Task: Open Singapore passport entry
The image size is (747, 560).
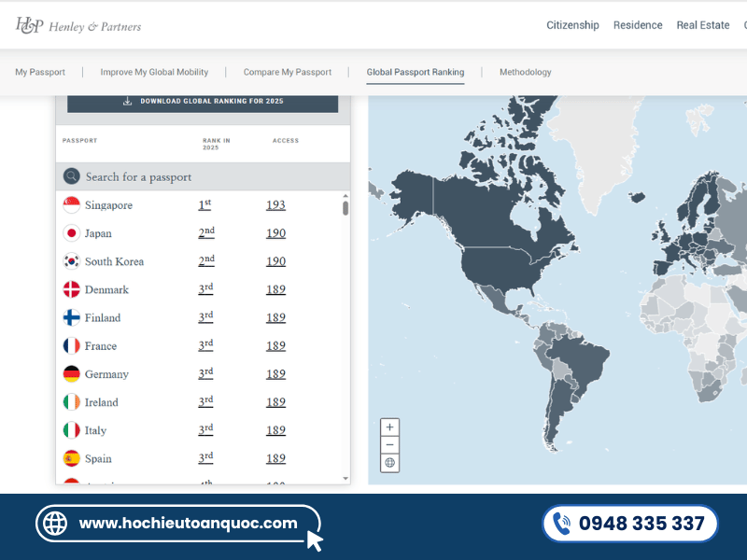Action: click(x=108, y=205)
